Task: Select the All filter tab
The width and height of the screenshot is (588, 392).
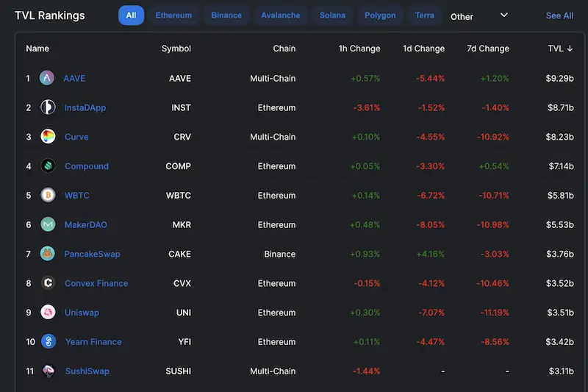Action: pos(132,15)
